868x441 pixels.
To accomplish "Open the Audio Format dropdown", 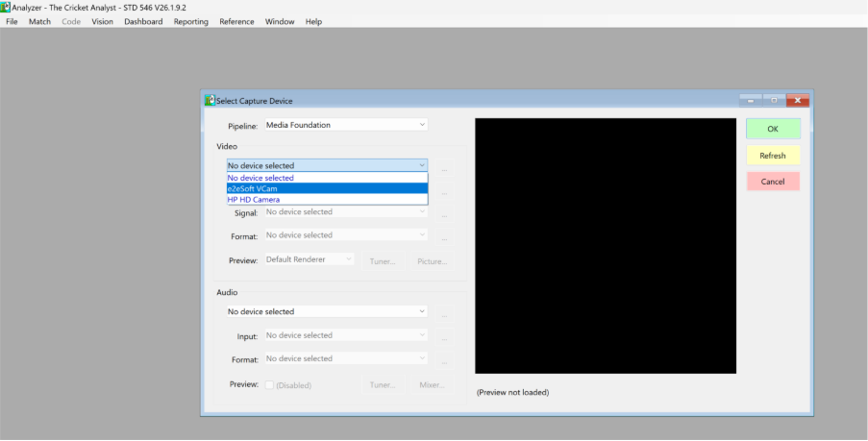I will click(347, 358).
